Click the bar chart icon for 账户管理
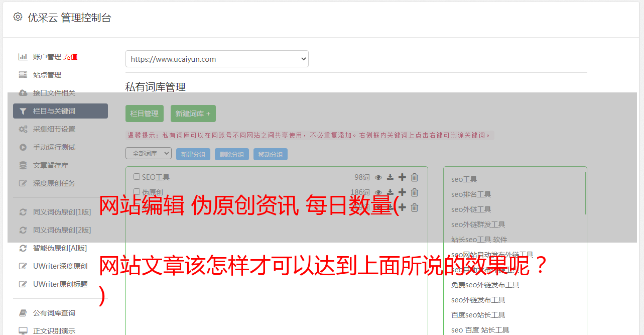The height and width of the screenshot is (335, 644). click(23, 57)
